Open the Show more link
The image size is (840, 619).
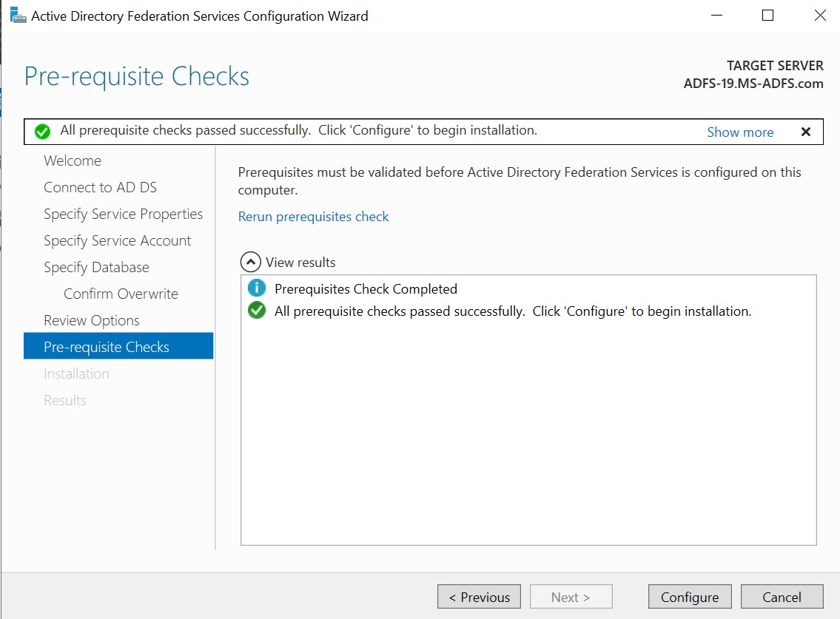740,132
